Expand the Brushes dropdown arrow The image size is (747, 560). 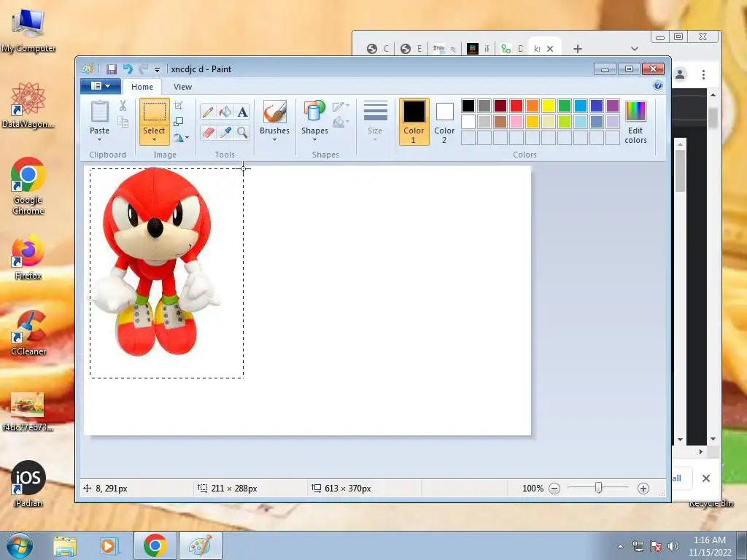[x=275, y=139]
